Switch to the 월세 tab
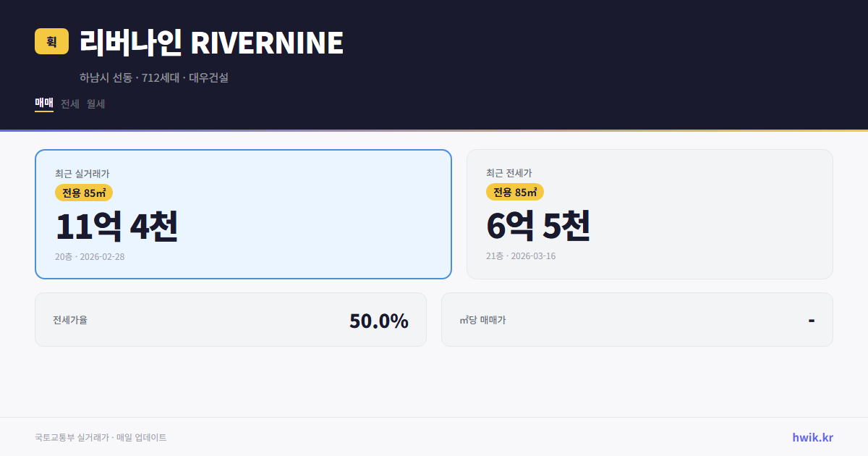Viewport: 868px width, 456px height. click(x=94, y=104)
